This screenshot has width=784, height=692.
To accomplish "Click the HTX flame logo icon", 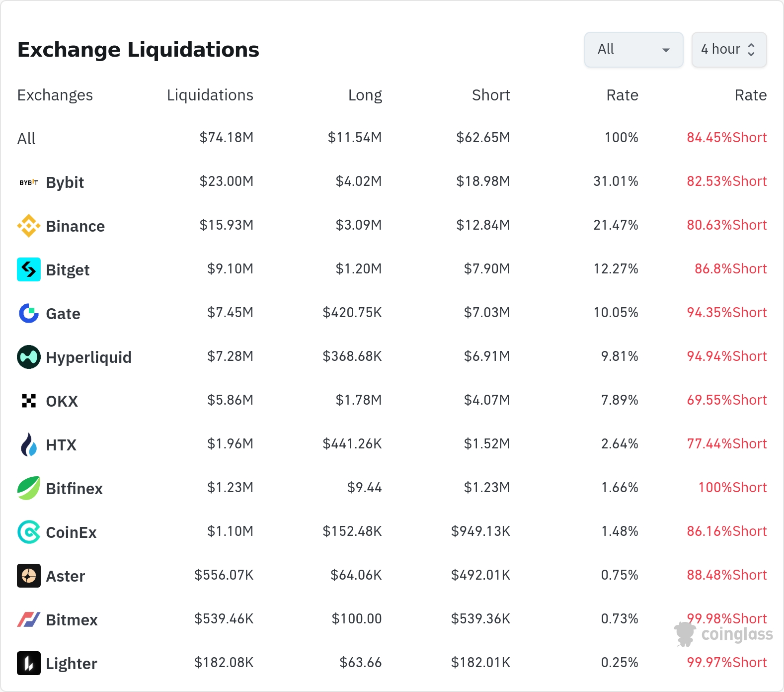I will coord(29,444).
